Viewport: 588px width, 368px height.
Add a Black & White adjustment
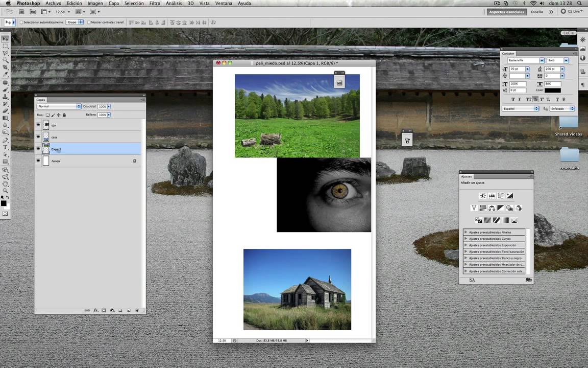(x=501, y=208)
